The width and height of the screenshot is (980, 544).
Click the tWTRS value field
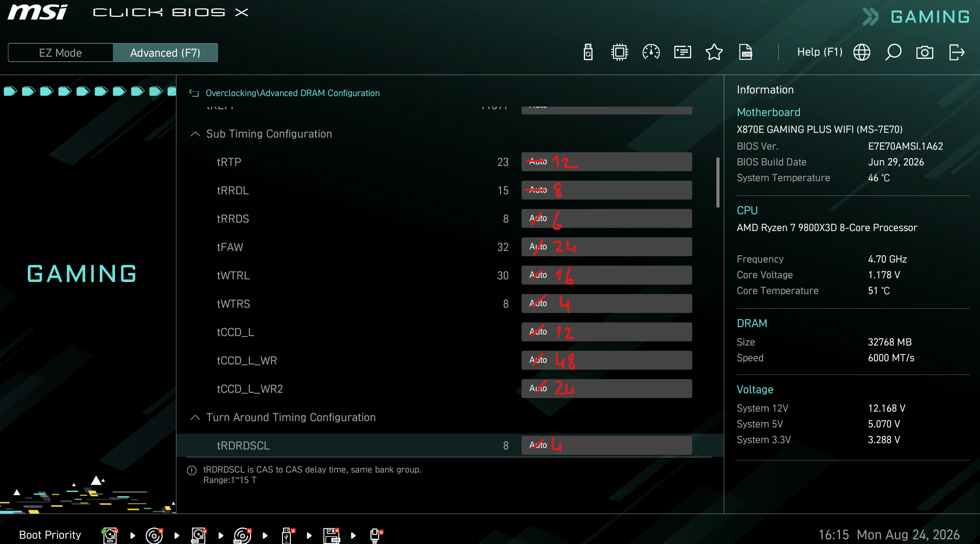tap(607, 304)
